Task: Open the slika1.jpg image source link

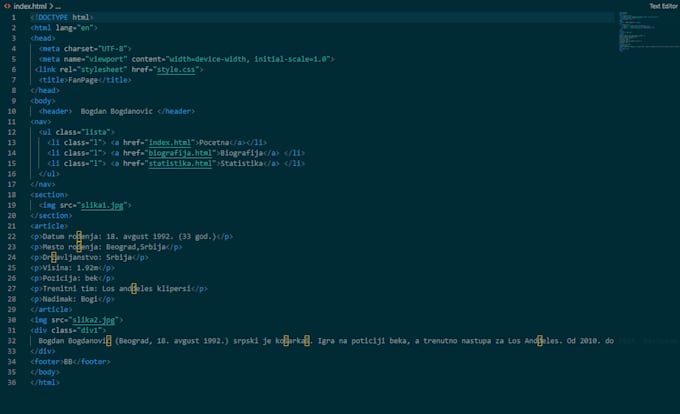Action: (x=102, y=205)
